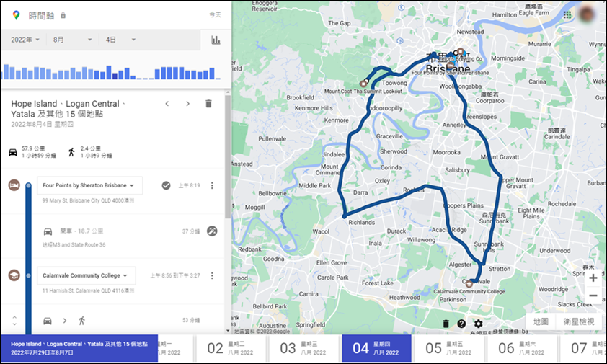Jump to 今天
This screenshot has width=607, height=364.
(x=216, y=14)
